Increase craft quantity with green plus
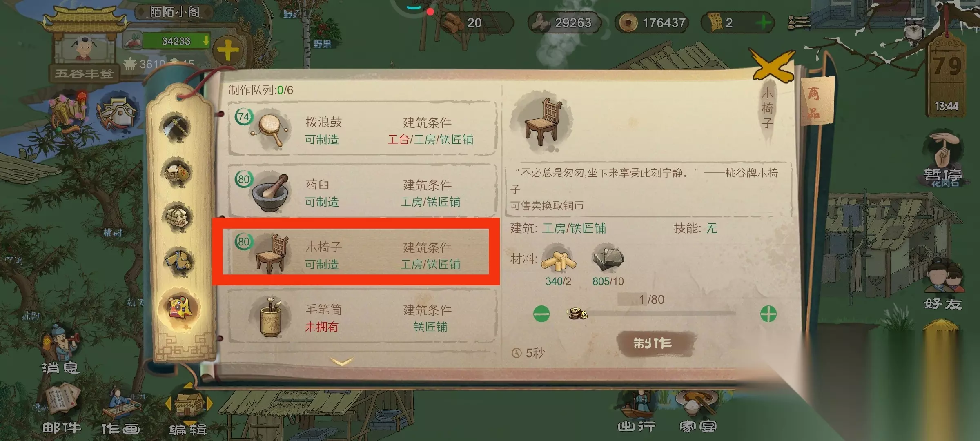Image resolution: width=980 pixels, height=441 pixels. point(768,314)
